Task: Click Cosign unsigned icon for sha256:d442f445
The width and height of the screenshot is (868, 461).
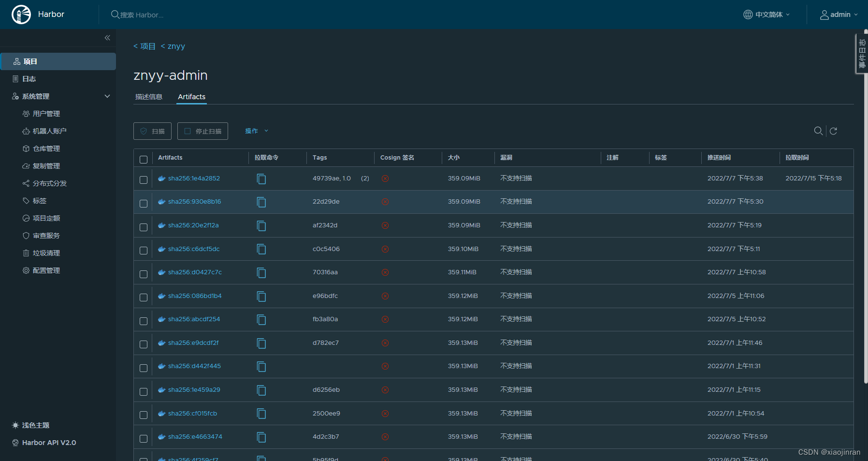Action: pos(385,366)
